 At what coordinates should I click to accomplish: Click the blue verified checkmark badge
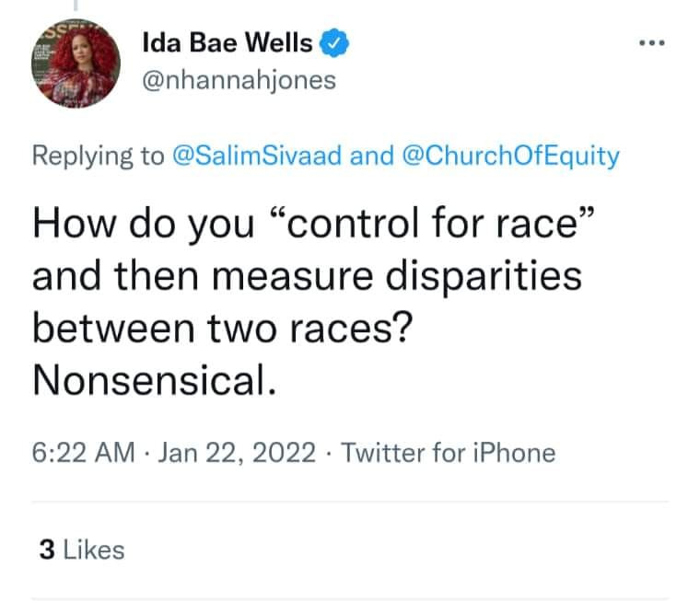pyautogui.click(x=334, y=43)
